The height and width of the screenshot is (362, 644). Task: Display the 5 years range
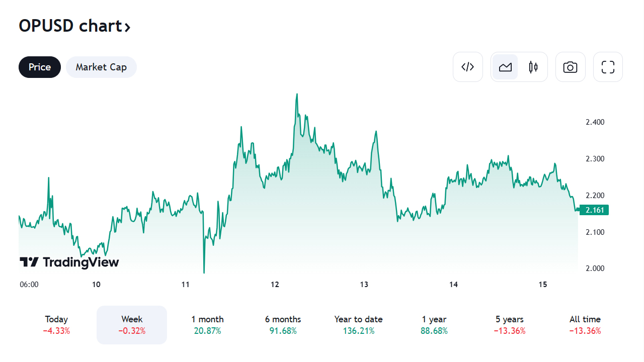pyautogui.click(x=510, y=325)
